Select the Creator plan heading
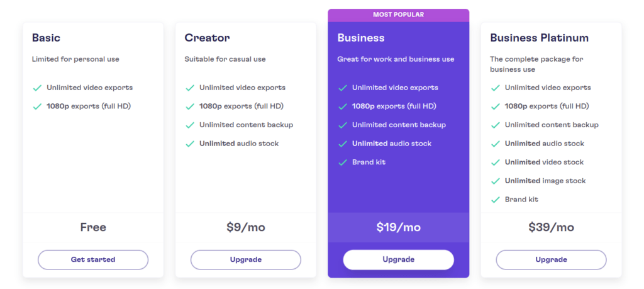This screenshot has height=289, width=644. (x=207, y=38)
